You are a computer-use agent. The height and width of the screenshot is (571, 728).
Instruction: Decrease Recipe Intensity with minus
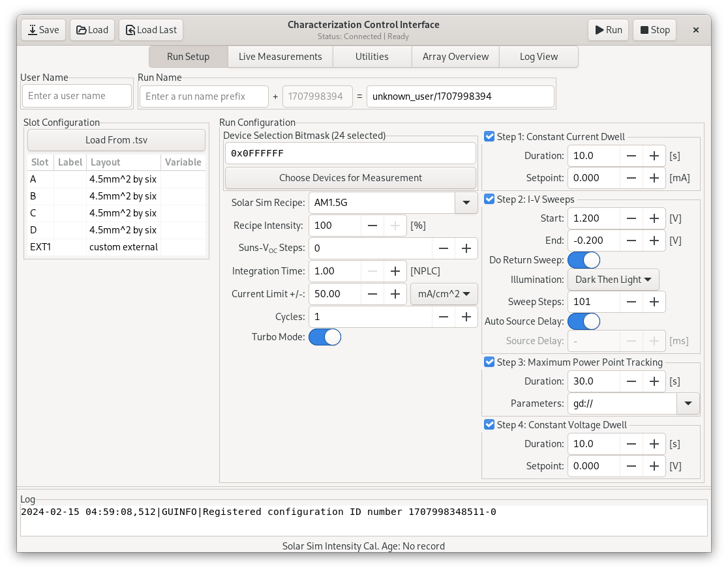[372, 226]
